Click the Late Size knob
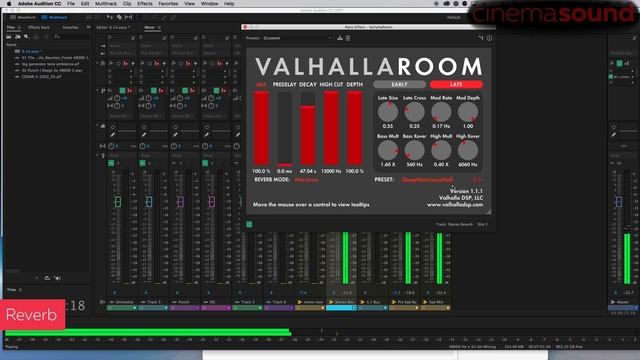The height and width of the screenshot is (360, 640). tap(388, 112)
